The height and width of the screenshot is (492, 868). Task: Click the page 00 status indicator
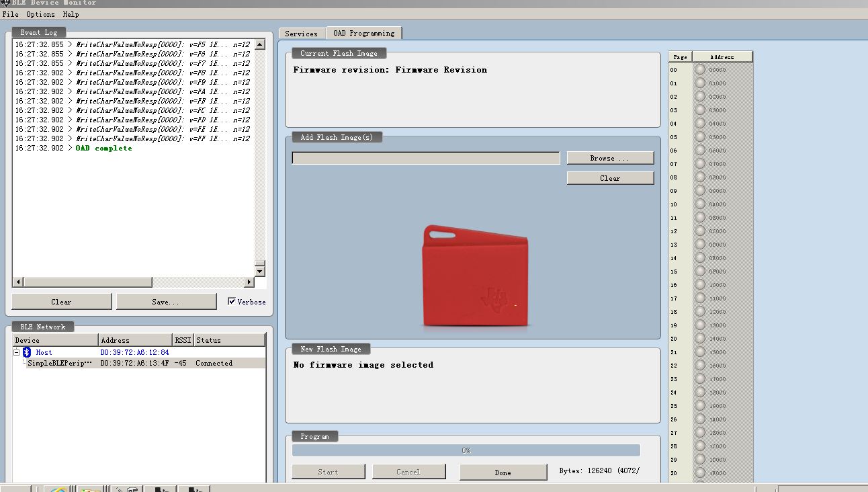pos(700,69)
